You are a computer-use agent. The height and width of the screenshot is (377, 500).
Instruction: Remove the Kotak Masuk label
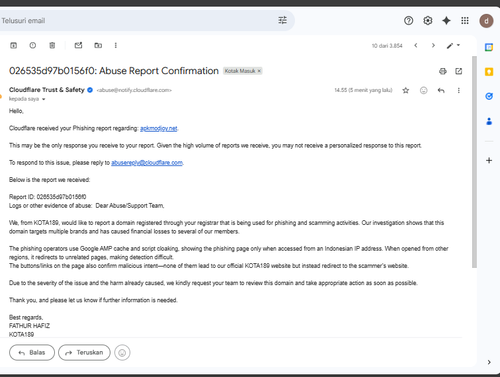(259, 71)
